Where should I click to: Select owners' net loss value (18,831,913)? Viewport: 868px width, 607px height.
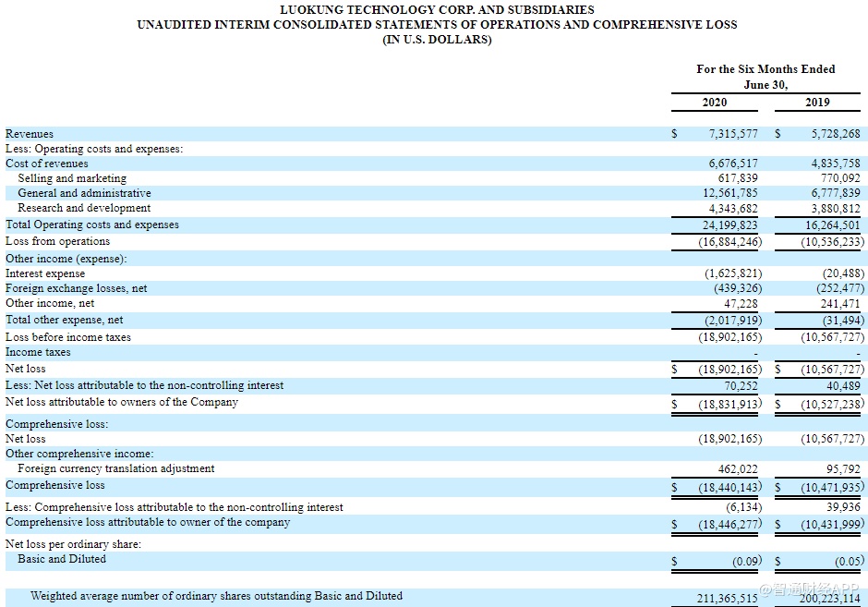click(730, 405)
